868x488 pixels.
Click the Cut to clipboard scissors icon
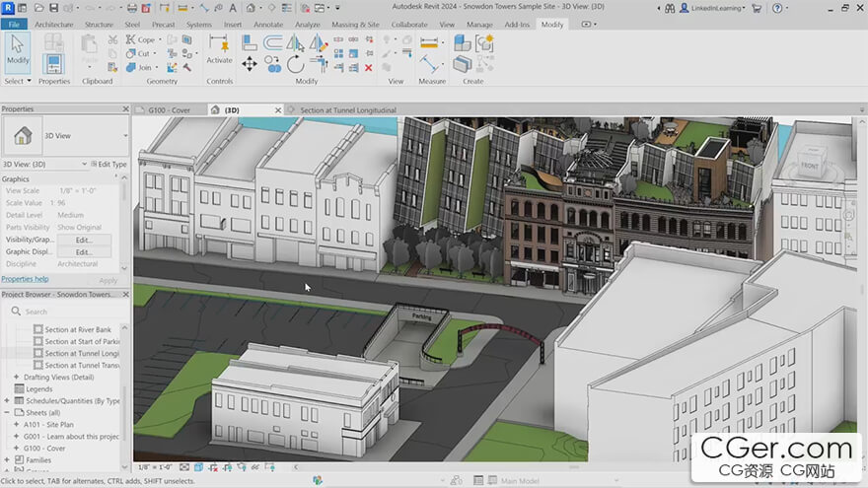coord(112,39)
